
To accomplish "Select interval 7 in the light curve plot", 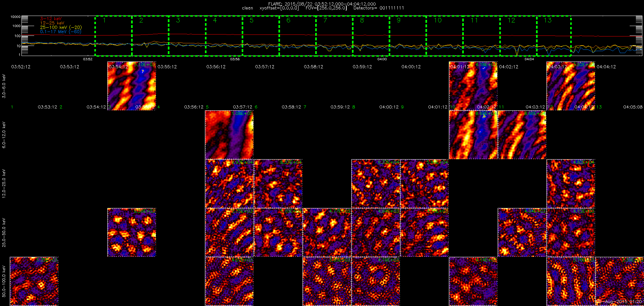I will coord(334,36).
